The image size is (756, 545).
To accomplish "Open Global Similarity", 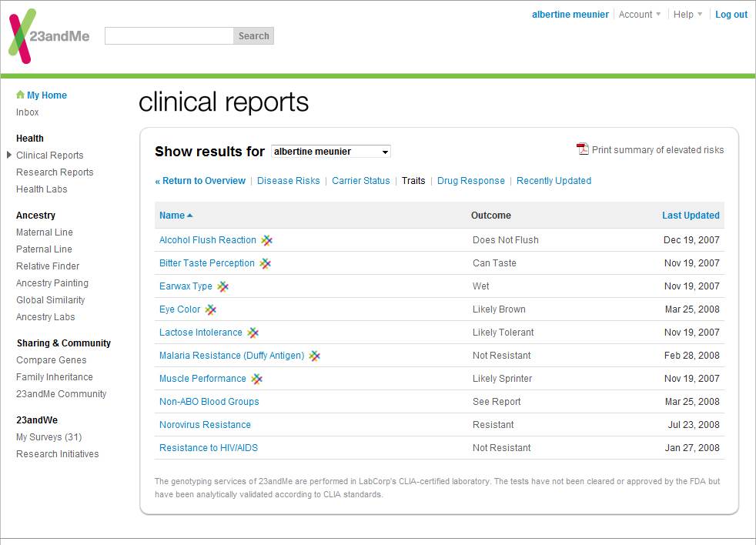I will pos(51,300).
